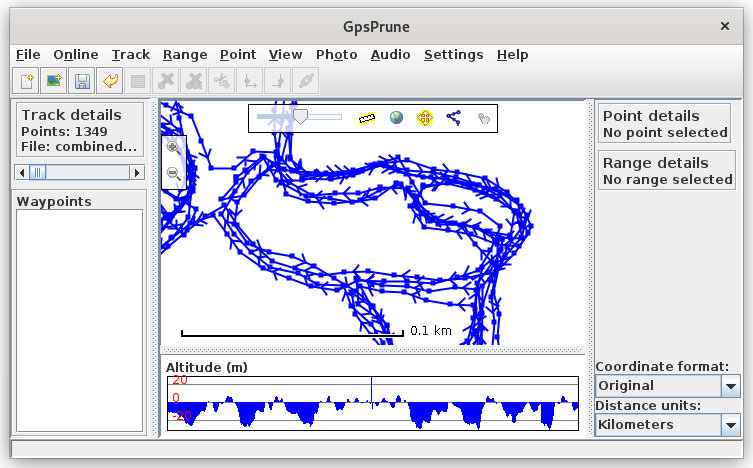Zoom in with the map plus magnifier
The image size is (753, 468).
pos(174,148)
